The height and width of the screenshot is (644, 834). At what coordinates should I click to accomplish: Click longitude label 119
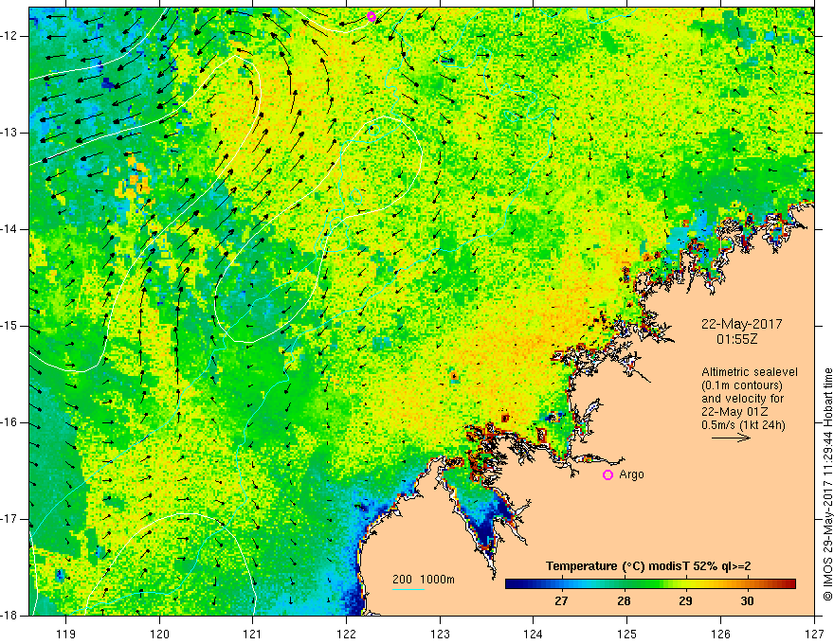(65, 634)
